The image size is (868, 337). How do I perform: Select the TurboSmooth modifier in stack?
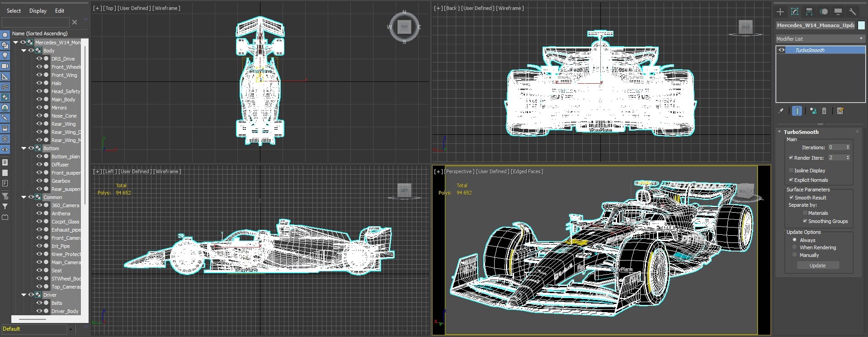click(826, 50)
